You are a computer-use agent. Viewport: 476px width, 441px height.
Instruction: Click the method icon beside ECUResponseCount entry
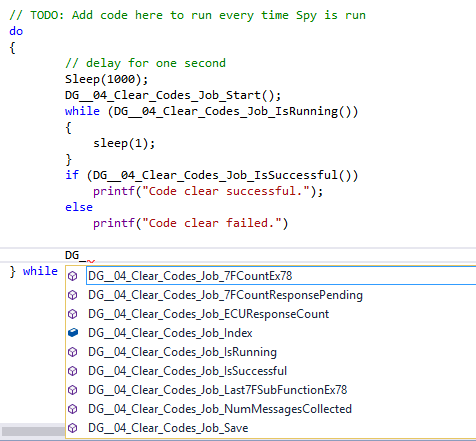(x=73, y=314)
